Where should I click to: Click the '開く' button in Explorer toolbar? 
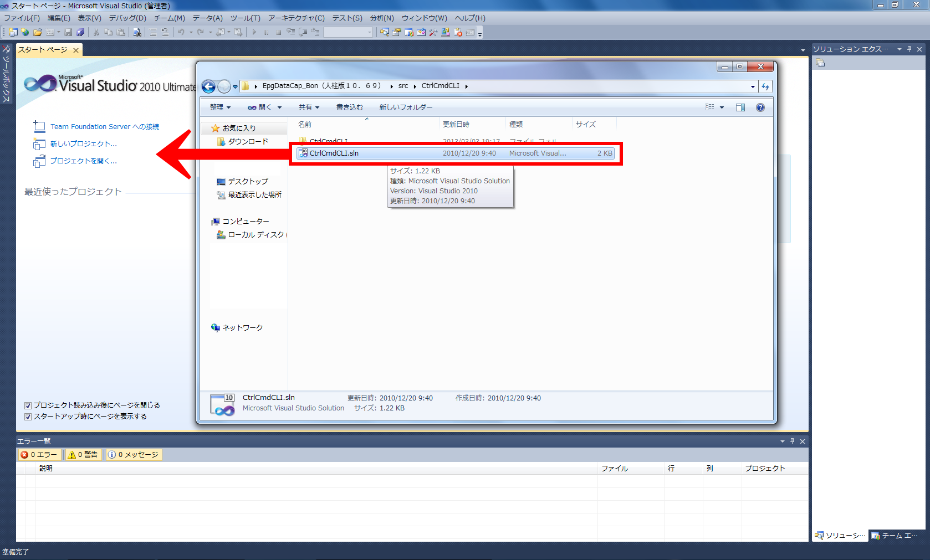point(259,107)
